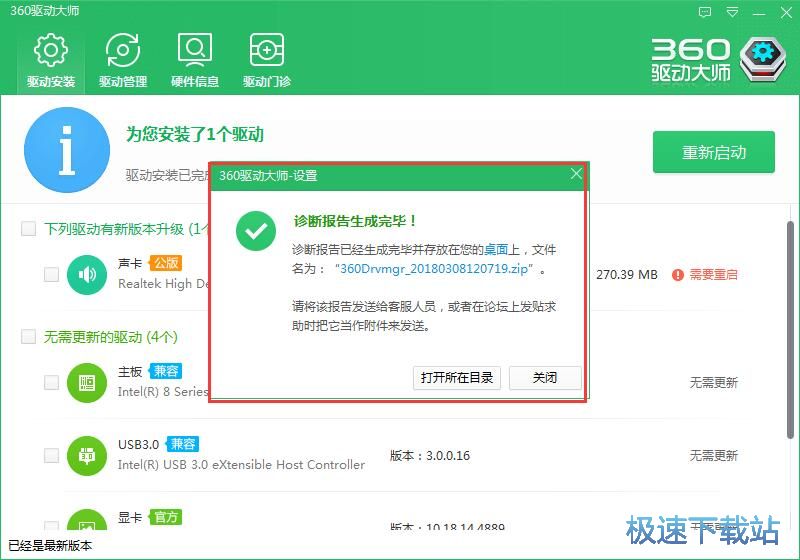Click the blue info icon
Screen dimensions: 800x560
click(x=67, y=150)
